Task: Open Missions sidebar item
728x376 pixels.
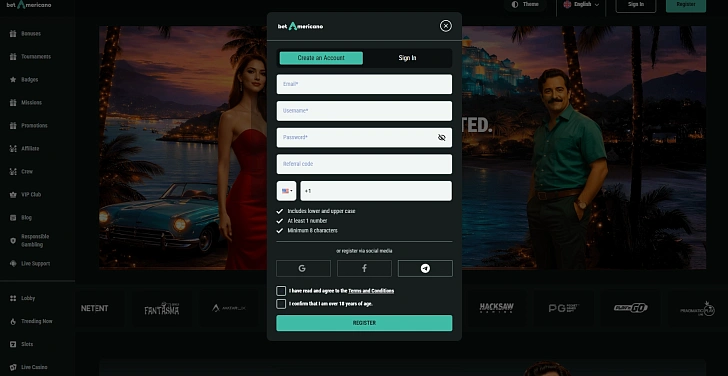Action: pyautogui.click(x=26, y=103)
